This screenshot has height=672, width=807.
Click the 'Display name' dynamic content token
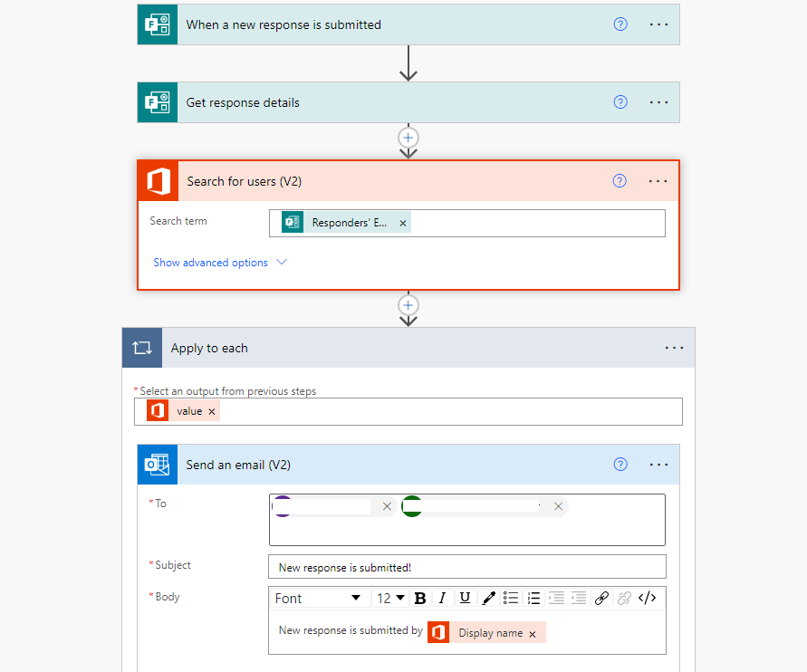[x=486, y=633]
